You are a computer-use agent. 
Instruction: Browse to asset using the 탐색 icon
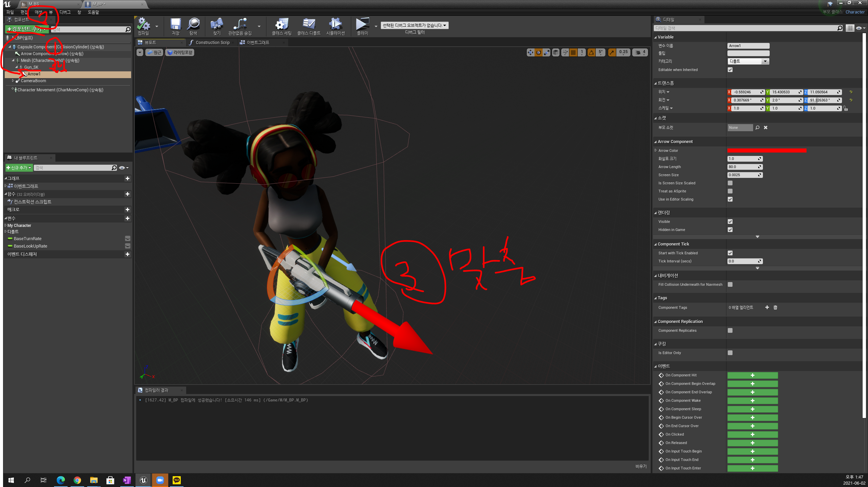(x=193, y=26)
